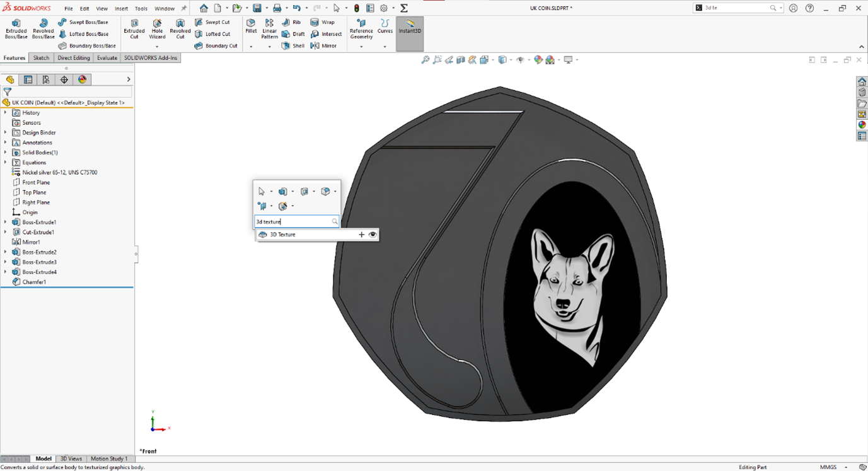Open the DisplayManager appearance tab
The width and height of the screenshot is (868, 471).
coord(82,79)
